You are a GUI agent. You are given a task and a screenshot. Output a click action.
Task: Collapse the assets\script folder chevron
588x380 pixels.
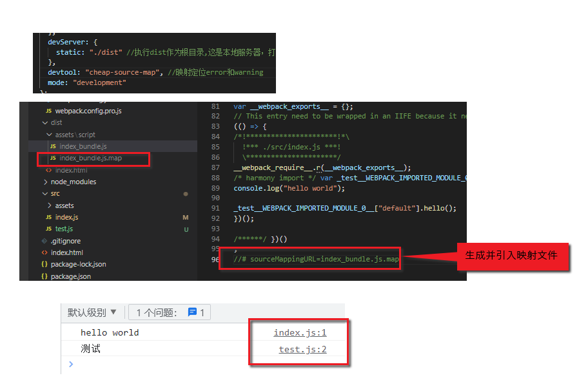click(x=49, y=135)
